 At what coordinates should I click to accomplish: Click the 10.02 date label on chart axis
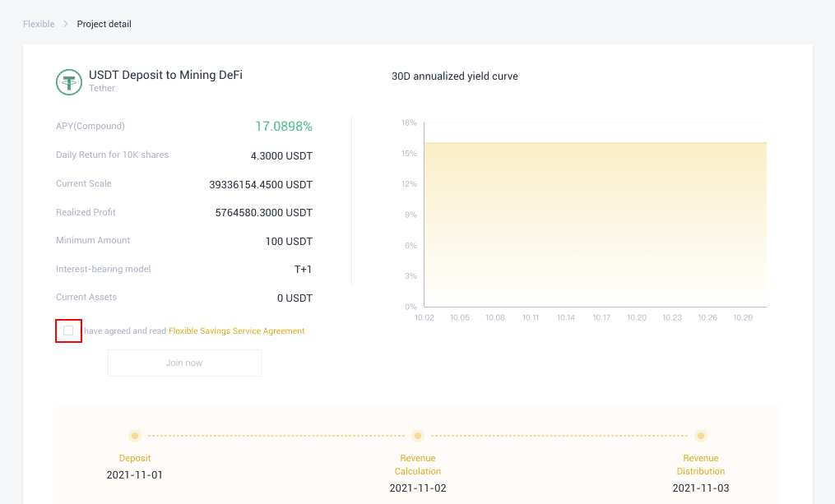(x=424, y=317)
